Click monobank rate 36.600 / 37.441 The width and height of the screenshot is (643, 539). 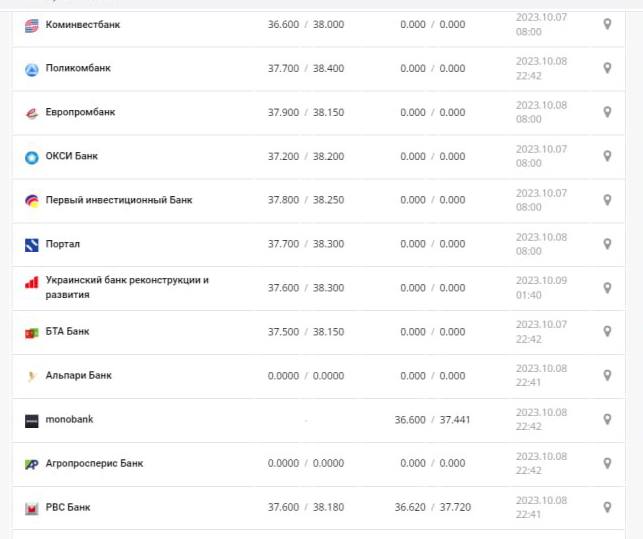point(432,419)
